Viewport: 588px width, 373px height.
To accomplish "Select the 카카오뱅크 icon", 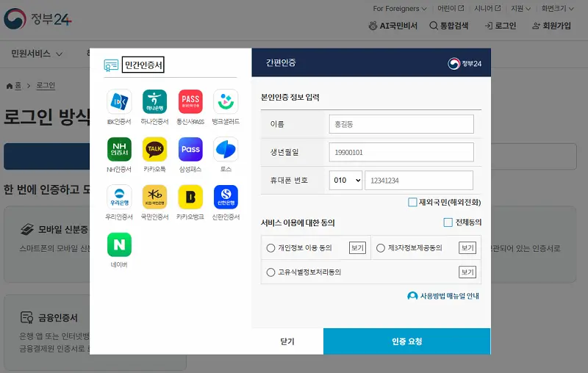I will pos(190,197).
